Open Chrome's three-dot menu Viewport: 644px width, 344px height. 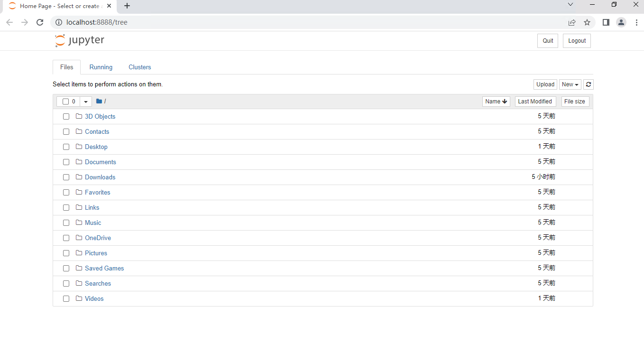click(x=635, y=22)
